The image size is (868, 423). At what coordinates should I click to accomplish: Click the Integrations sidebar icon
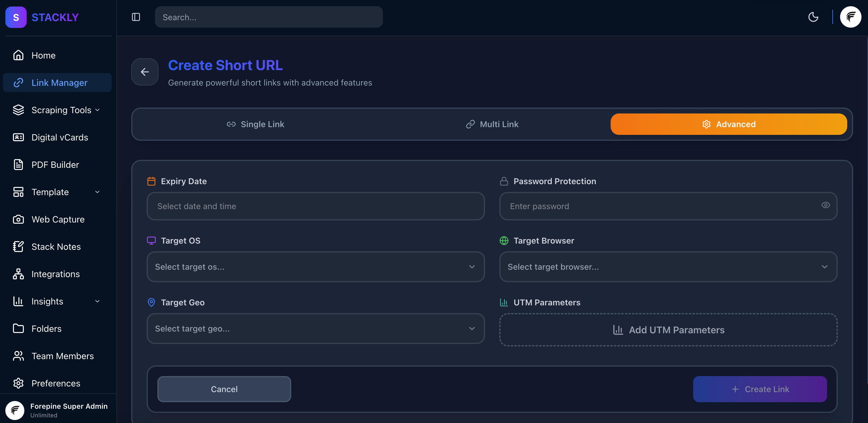tap(18, 274)
